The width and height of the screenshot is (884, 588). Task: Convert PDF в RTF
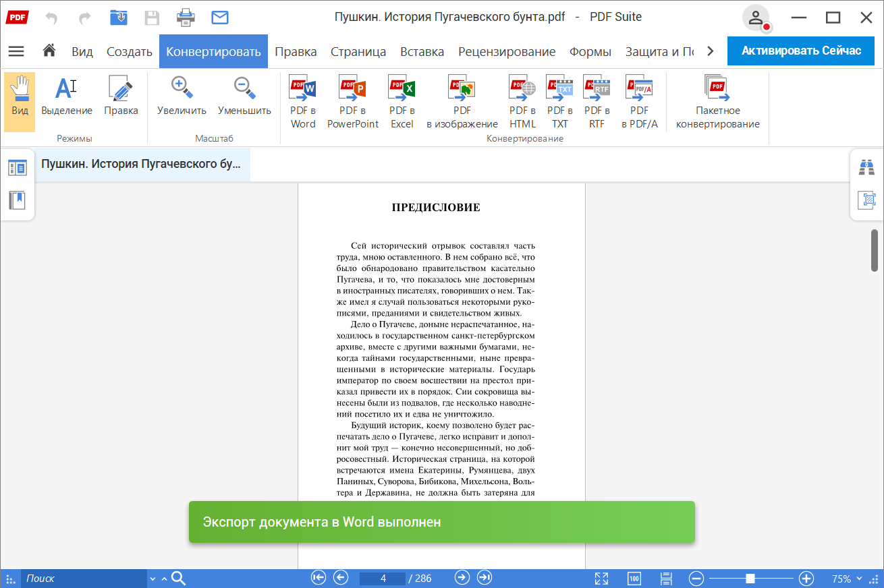[x=597, y=102]
